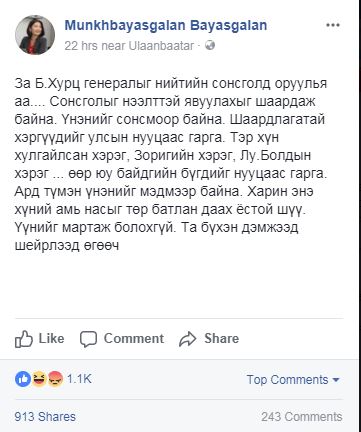Click the Share arrow icon

tap(188, 339)
